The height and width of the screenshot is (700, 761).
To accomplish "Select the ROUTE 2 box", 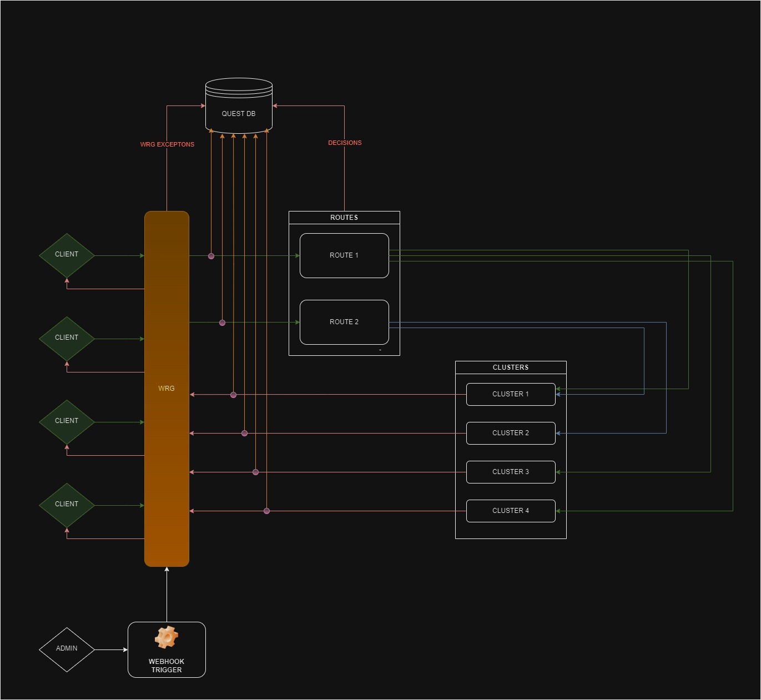I will tap(344, 322).
